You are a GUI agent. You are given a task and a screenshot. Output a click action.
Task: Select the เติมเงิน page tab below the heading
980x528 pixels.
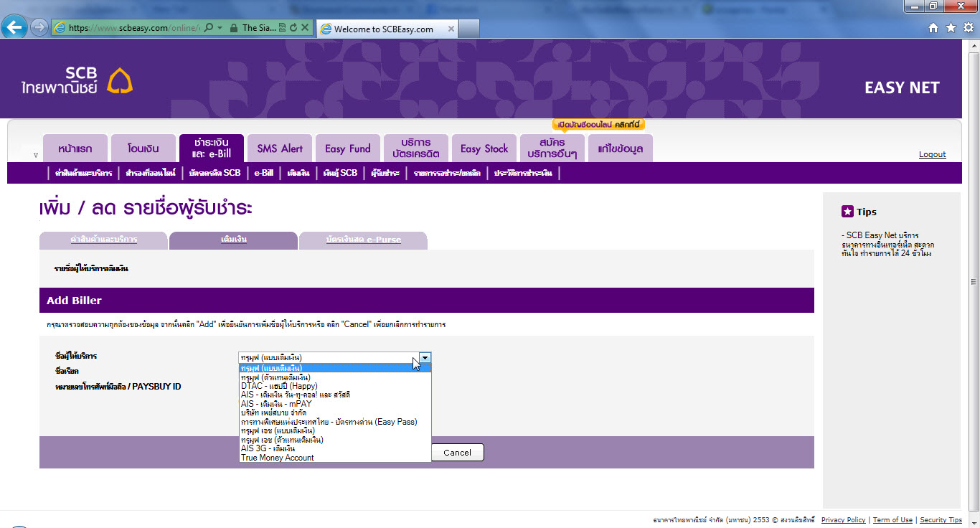pyautogui.click(x=234, y=240)
